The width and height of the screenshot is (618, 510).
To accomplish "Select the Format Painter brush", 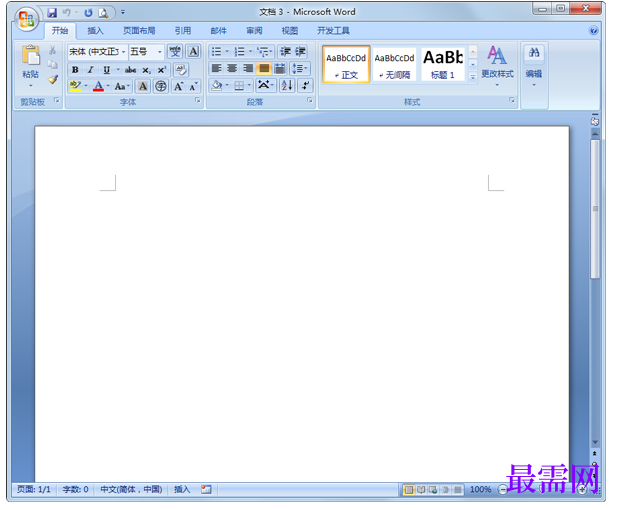I will tap(53, 79).
